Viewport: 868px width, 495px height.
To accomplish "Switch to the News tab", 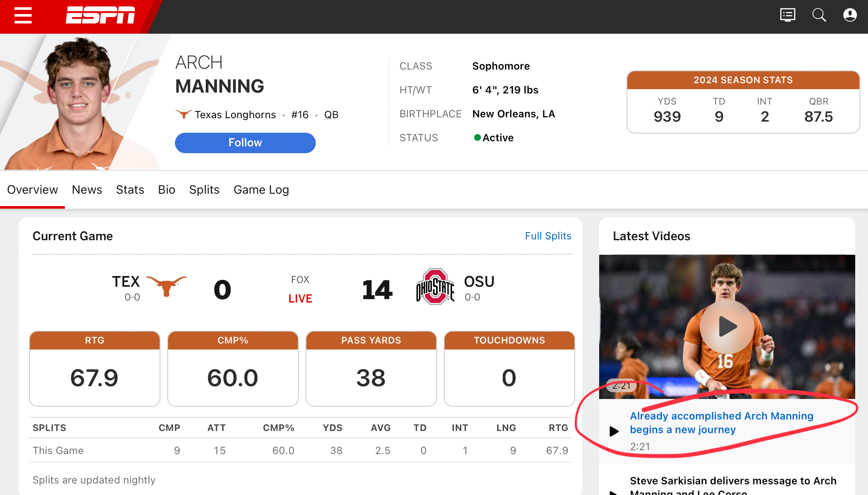I will click(x=87, y=190).
